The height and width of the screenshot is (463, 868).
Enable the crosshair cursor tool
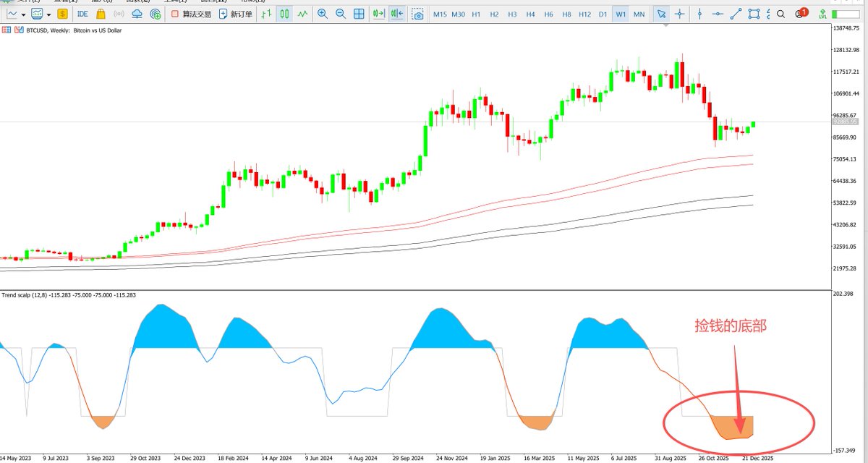[x=679, y=14]
